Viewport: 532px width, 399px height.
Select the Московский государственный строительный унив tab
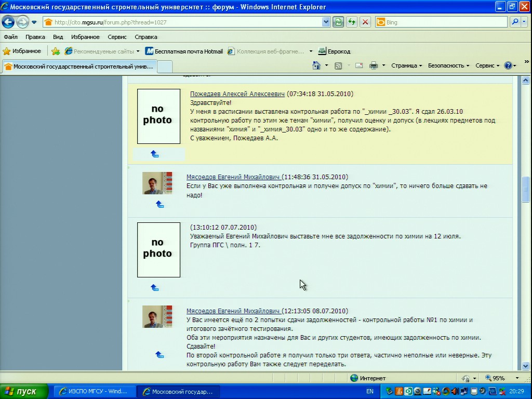[79, 66]
